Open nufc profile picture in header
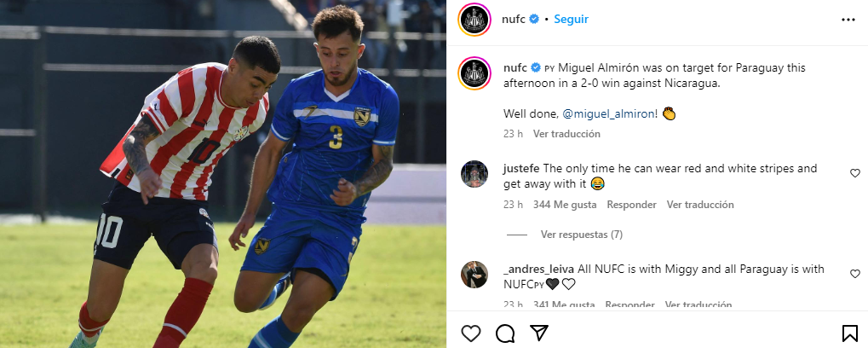Viewport: 868px width, 348px height. 474,20
